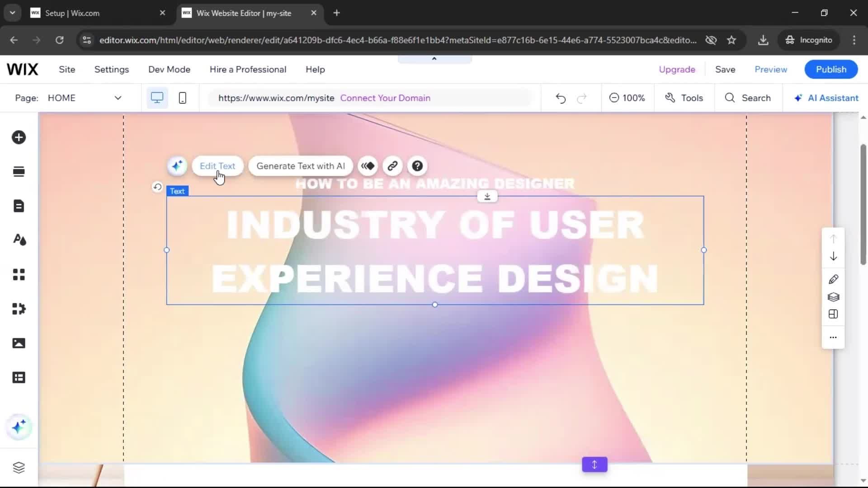Open Chrome downloads icon

(x=763, y=40)
